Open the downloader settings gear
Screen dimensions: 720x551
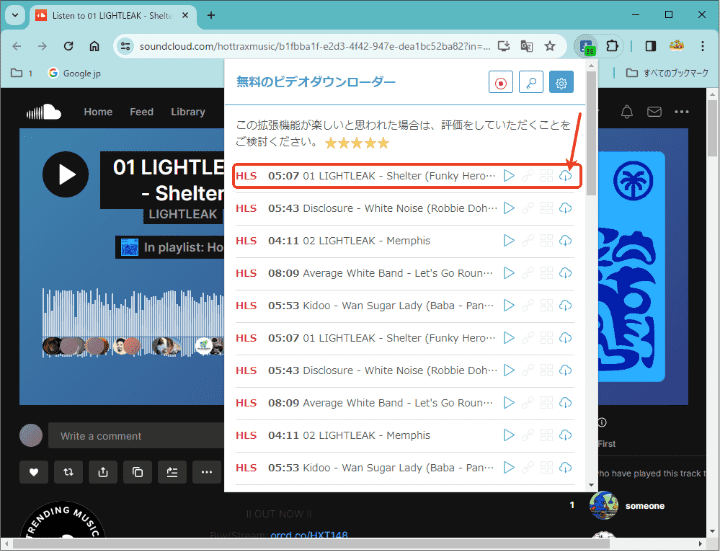pos(561,83)
